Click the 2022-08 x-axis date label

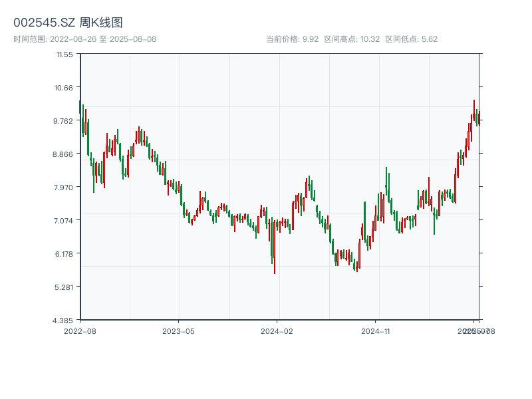tap(80, 331)
